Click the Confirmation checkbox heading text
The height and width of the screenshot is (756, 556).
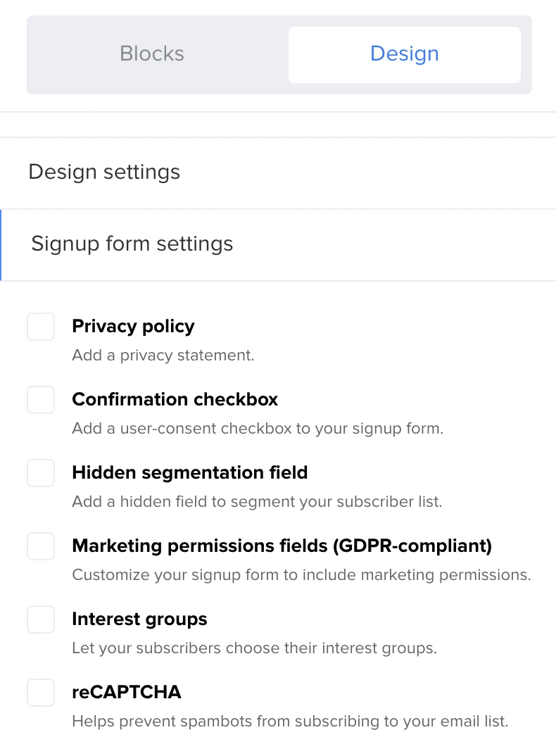(x=175, y=400)
